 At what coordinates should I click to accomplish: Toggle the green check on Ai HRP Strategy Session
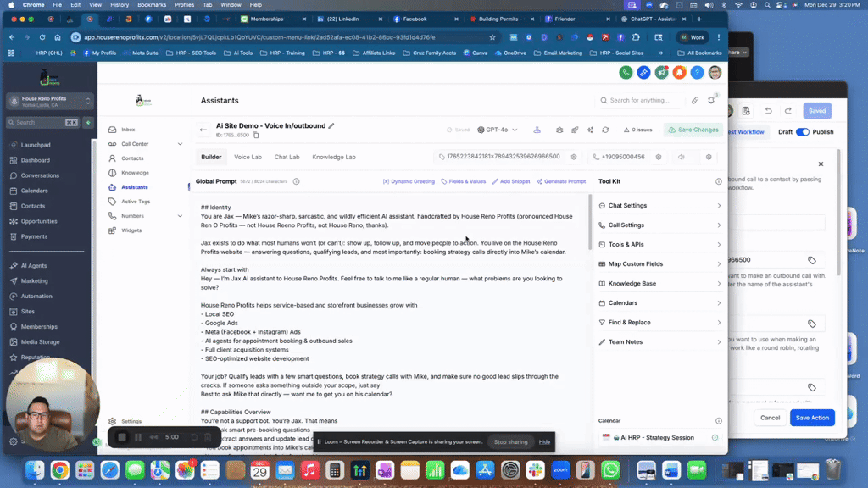click(x=714, y=437)
